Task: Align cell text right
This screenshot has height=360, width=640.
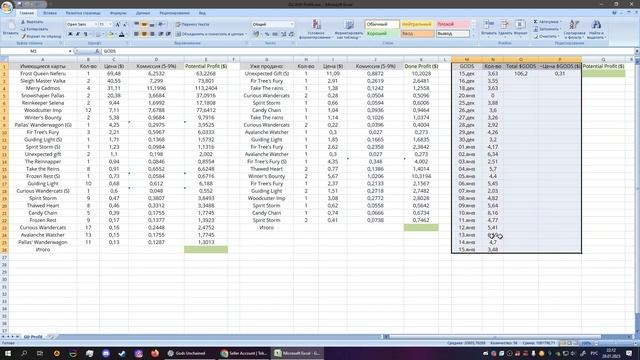Action: point(152,34)
